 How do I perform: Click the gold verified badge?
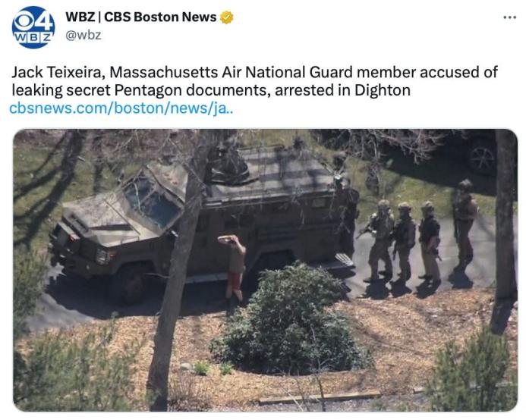click(x=227, y=17)
